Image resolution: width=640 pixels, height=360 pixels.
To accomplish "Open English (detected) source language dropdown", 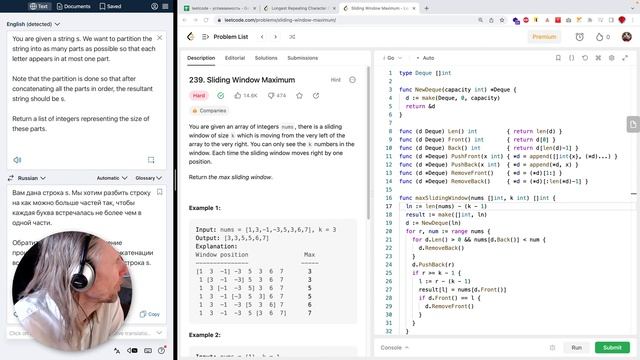I will [x=33, y=24].
